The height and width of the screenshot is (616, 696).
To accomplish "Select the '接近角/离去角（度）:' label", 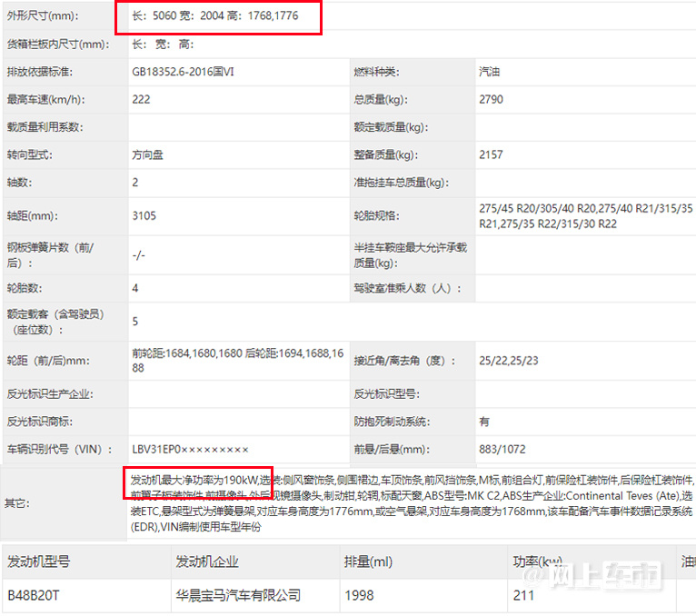I will [x=404, y=361].
